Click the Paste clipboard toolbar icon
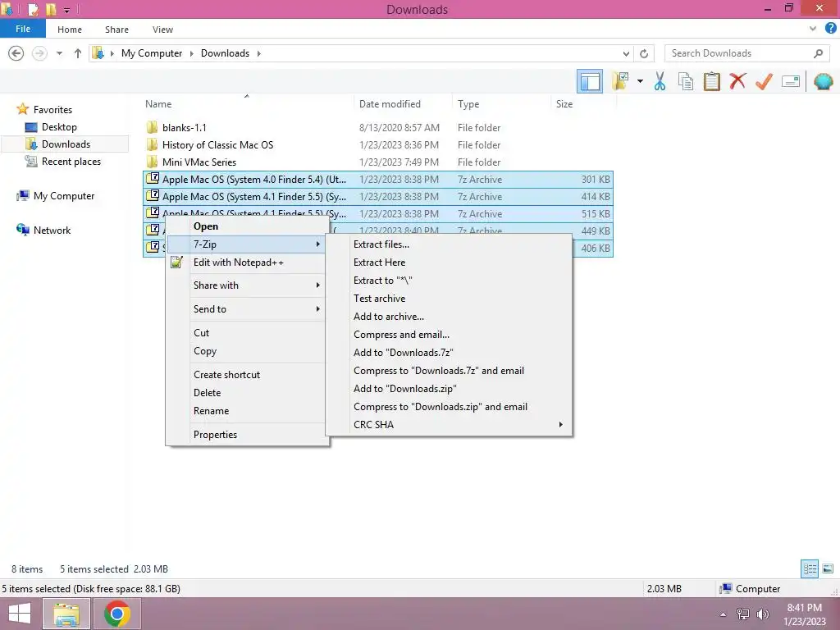 711,81
